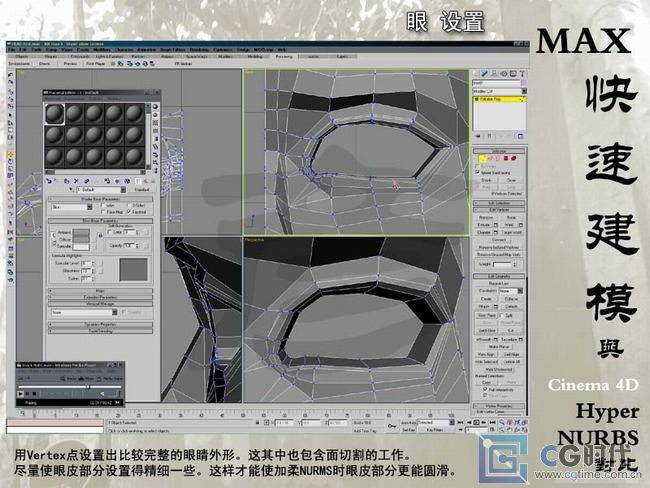
Task: Switch to the Modeling tab panel
Action: pos(255,56)
